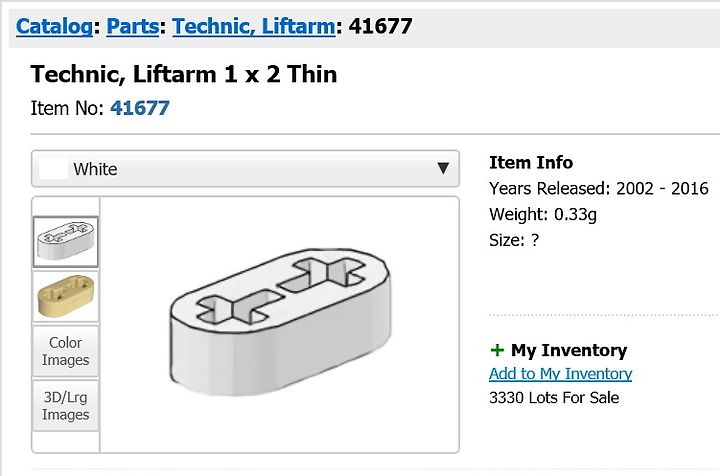Click the green plus My Inventory icon
720x476 pixels.
point(497,350)
